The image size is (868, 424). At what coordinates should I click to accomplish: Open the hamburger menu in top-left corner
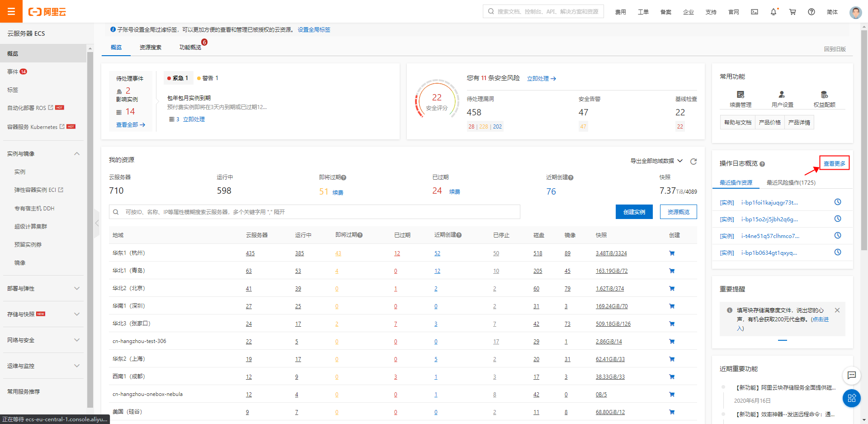click(11, 11)
